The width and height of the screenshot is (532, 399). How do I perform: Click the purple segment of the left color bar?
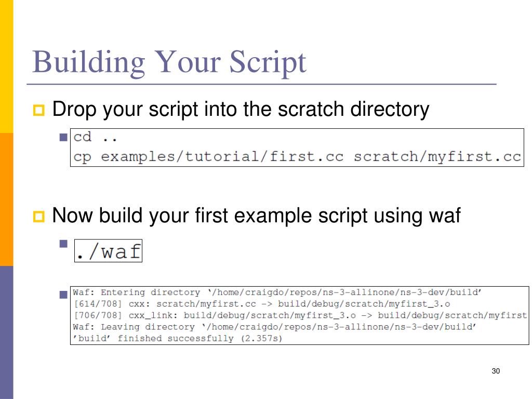(x=6, y=332)
